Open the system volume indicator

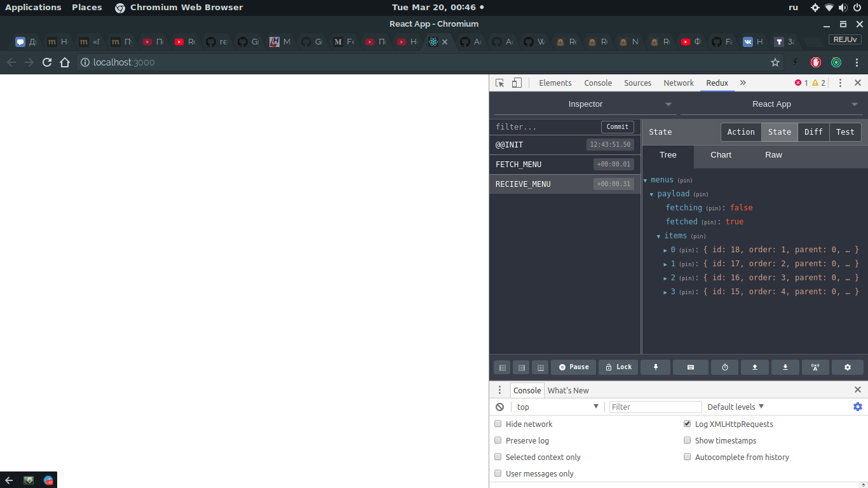click(x=843, y=8)
